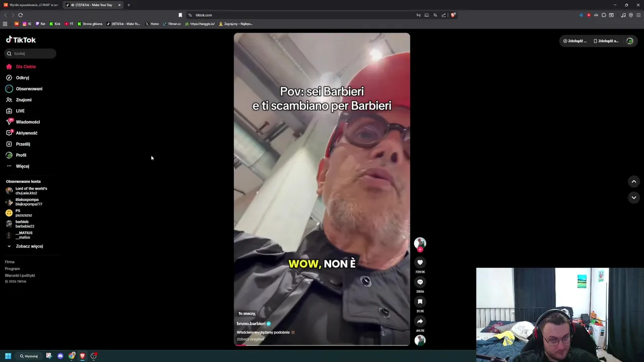The width and height of the screenshot is (644, 362).
Task: Open the browser extensions puzzle icon
Action: click(604, 15)
